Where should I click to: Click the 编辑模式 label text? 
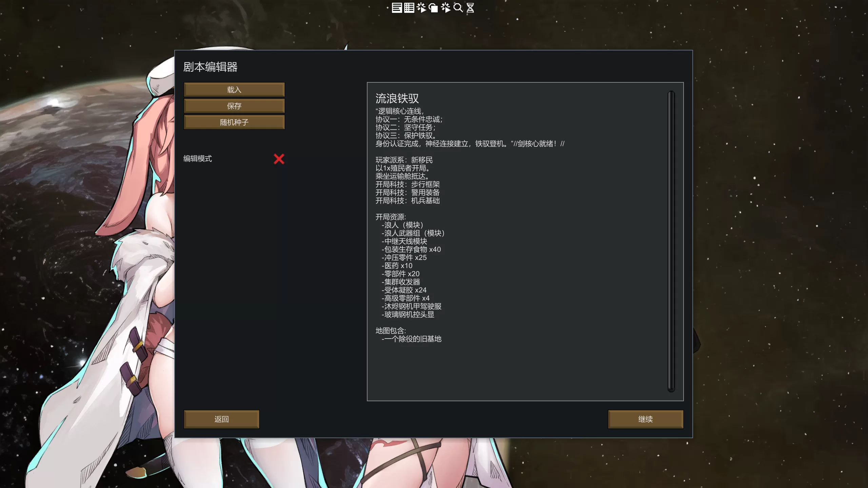198,159
